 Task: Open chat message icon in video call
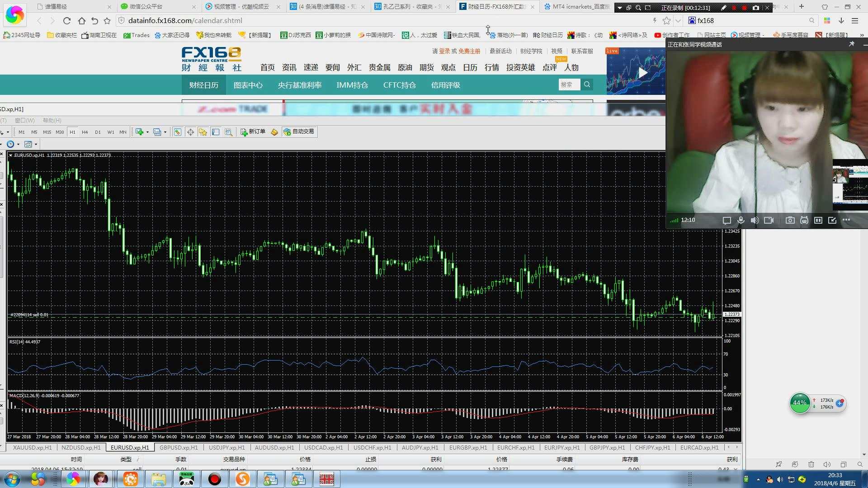(x=726, y=220)
